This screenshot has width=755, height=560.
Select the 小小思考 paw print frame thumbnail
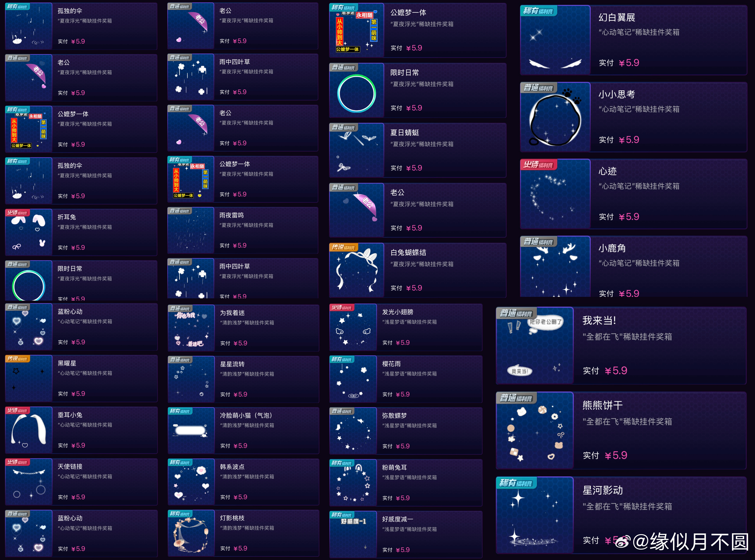(555, 117)
